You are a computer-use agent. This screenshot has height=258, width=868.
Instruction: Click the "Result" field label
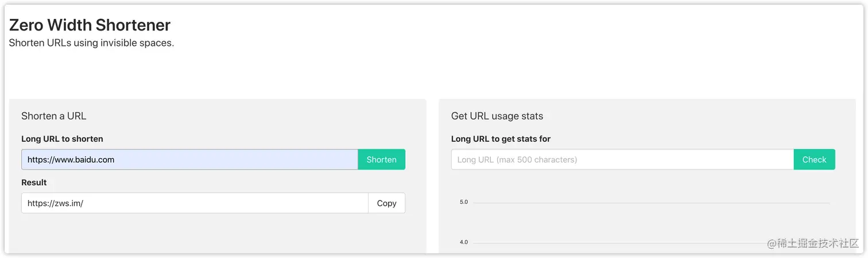[x=34, y=182]
